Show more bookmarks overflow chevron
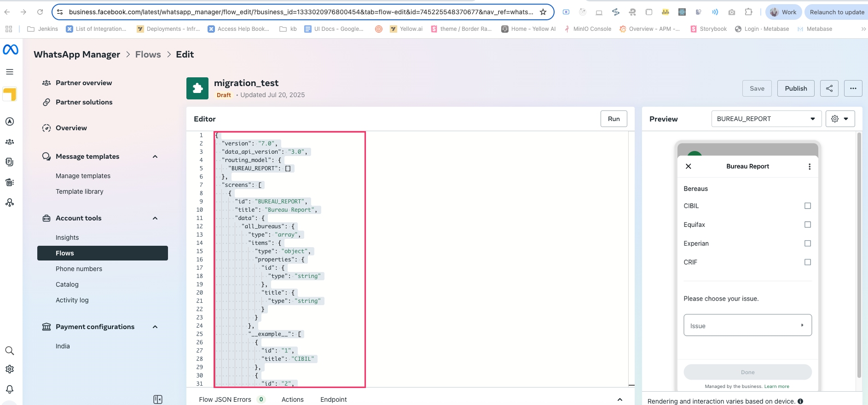Image resolution: width=868 pixels, height=405 pixels. (863, 29)
